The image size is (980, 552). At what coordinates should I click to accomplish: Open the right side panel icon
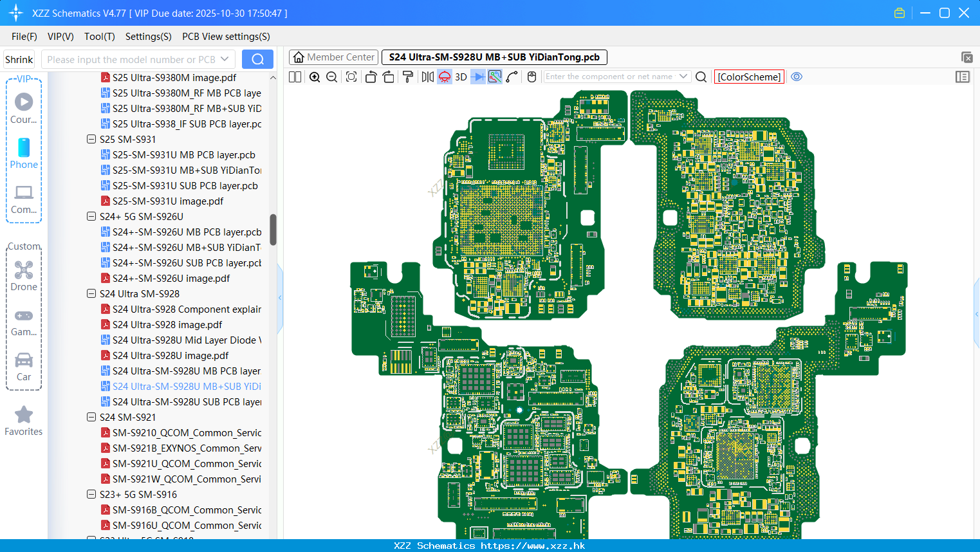(963, 77)
